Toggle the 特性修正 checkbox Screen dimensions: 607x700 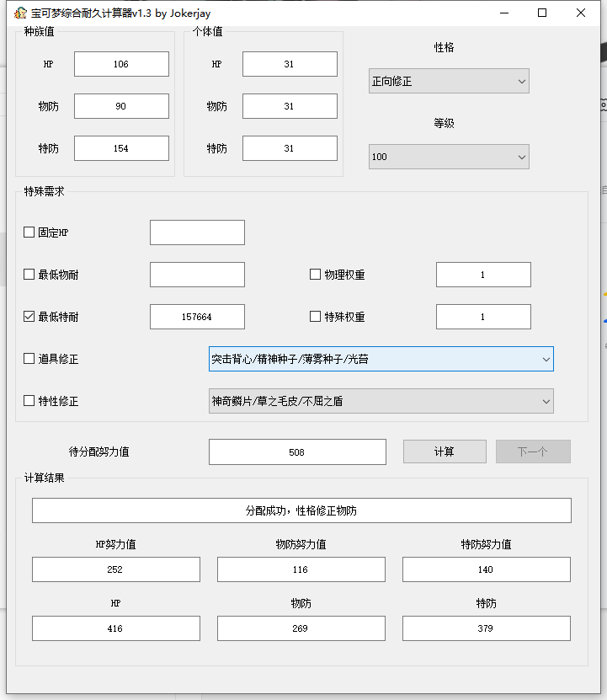pos(29,401)
